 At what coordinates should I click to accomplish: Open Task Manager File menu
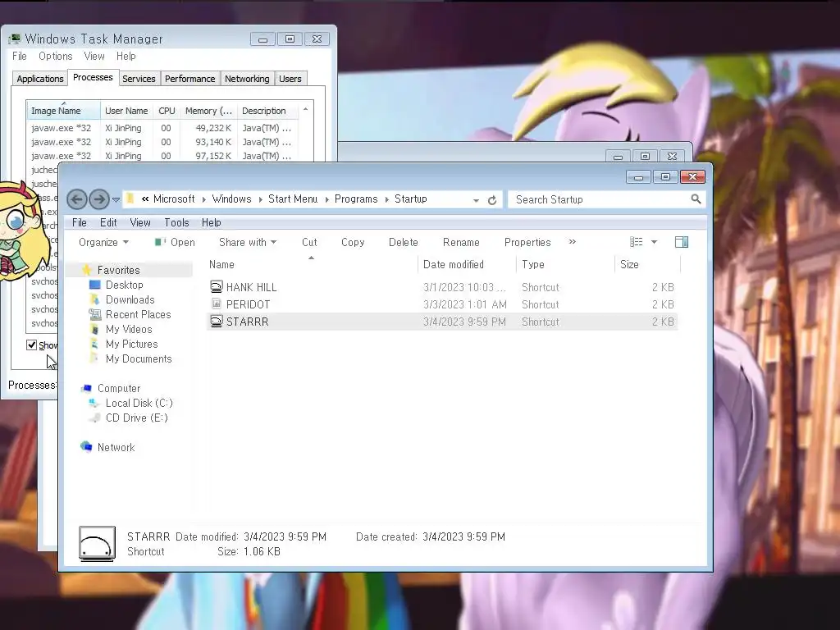20,57
